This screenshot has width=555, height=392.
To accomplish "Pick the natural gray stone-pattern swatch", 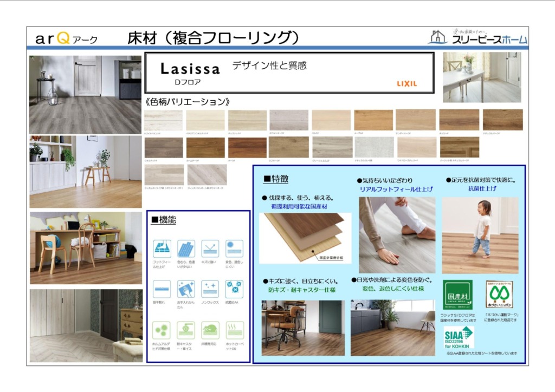I will pos(374,147).
